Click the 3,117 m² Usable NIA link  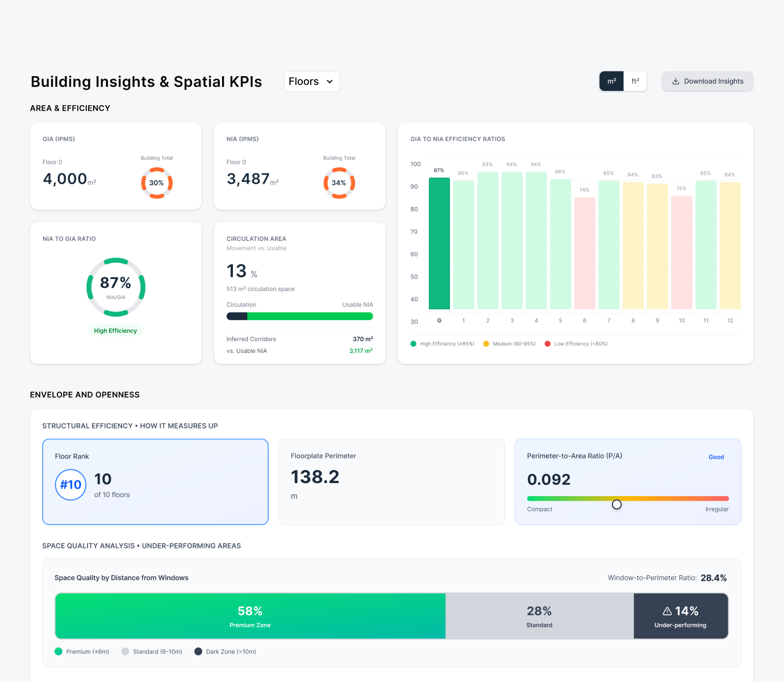click(x=361, y=351)
